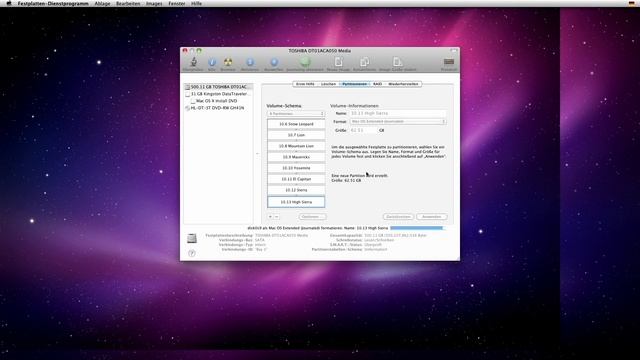Open the Hilfe menu
This screenshot has height=360, width=640.
(196, 3)
